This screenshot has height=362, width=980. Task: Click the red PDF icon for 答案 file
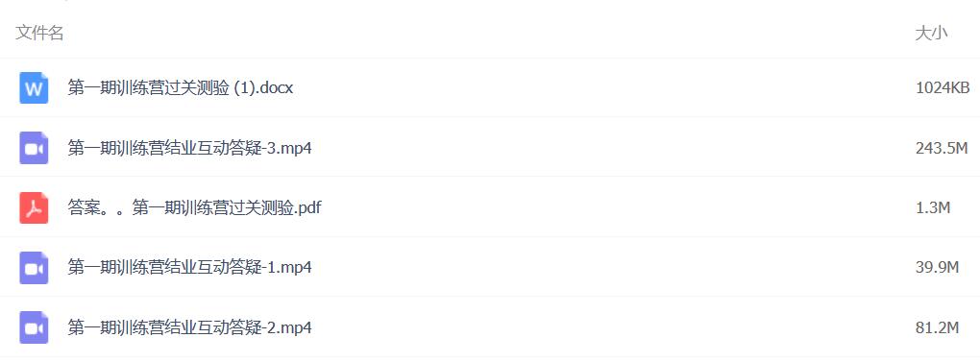tap(34, 207)
